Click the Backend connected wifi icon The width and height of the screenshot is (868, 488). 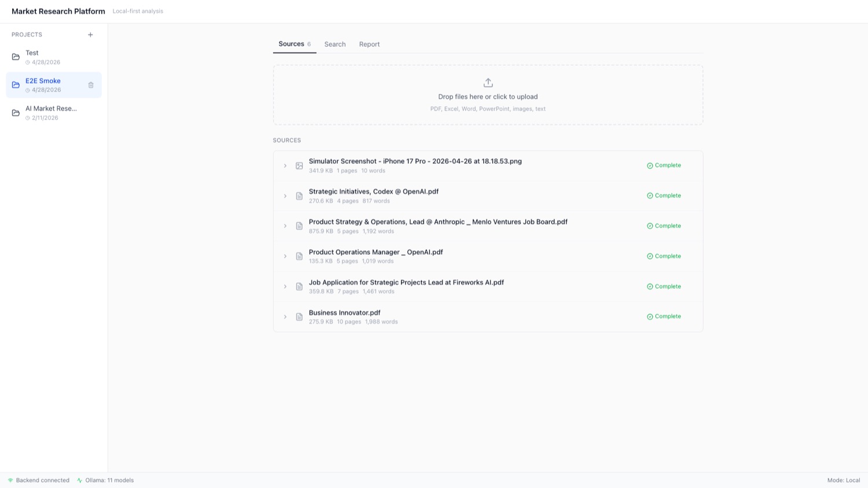pyautogui.click(x=10, y=480)
